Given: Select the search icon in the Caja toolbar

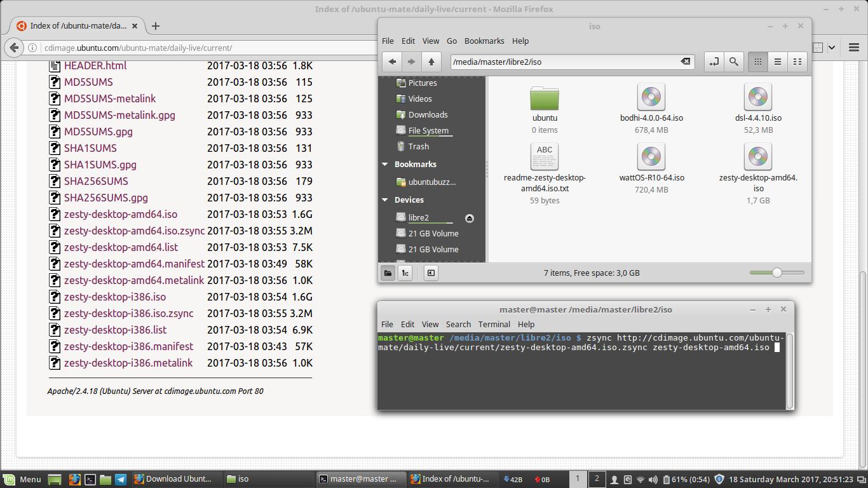Looking at the screenshot, I should pyautogui.click(x=734, y=62).
